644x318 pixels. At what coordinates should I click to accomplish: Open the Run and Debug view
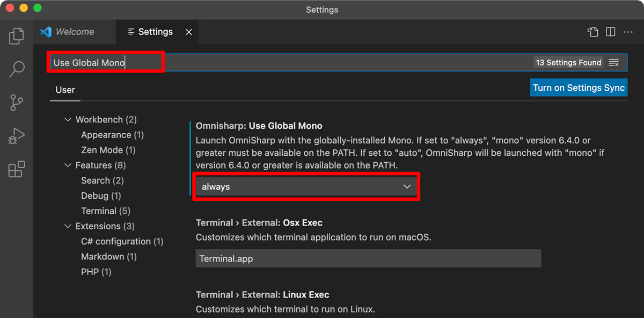coord(17,136)
